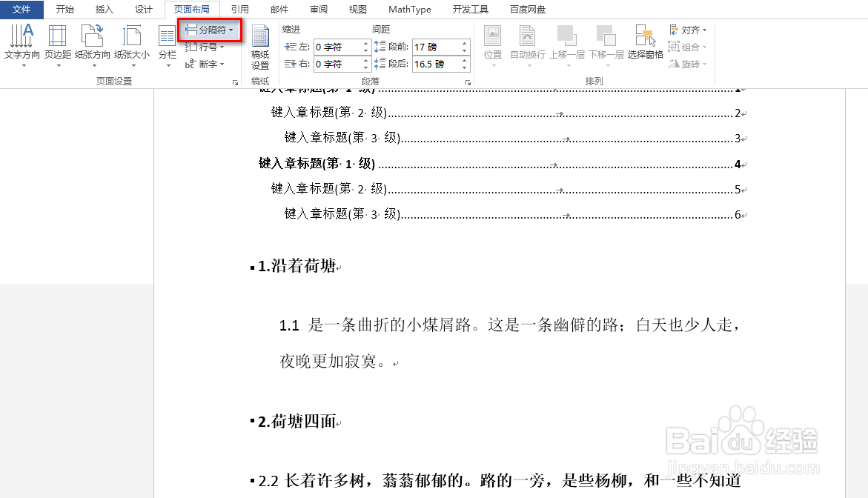Viewport: 868px width, 498px height.
Task: Switch to the 开发工具 Developer tab
Action: tap(471, 10)
